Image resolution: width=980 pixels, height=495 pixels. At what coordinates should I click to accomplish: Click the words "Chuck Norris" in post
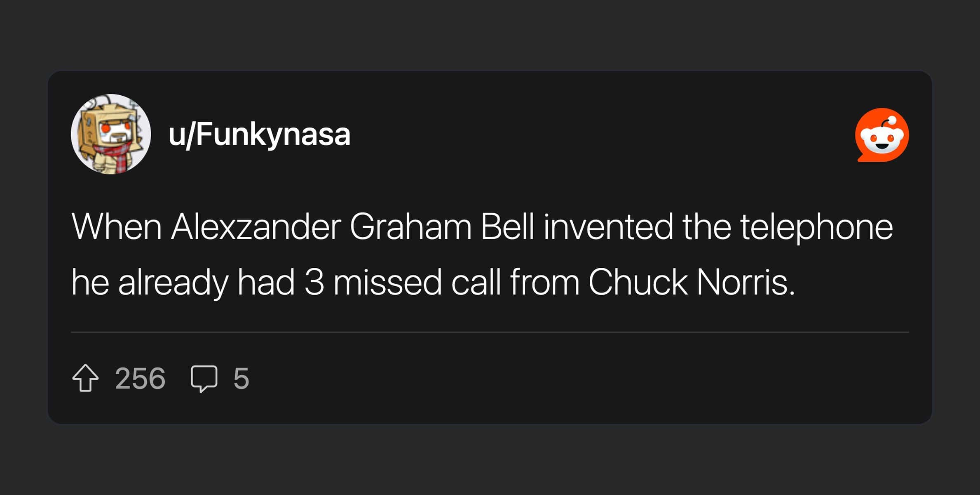click(x=691, y=283)
